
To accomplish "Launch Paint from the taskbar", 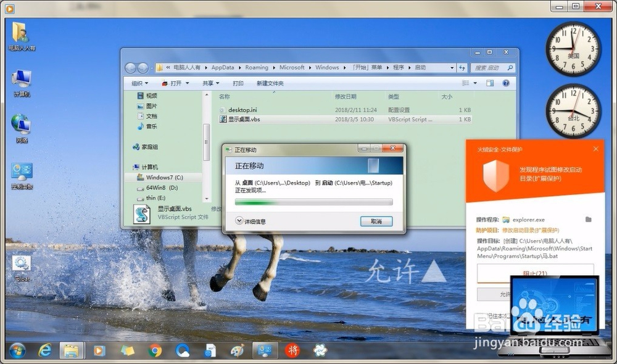I will pos(238,350).
